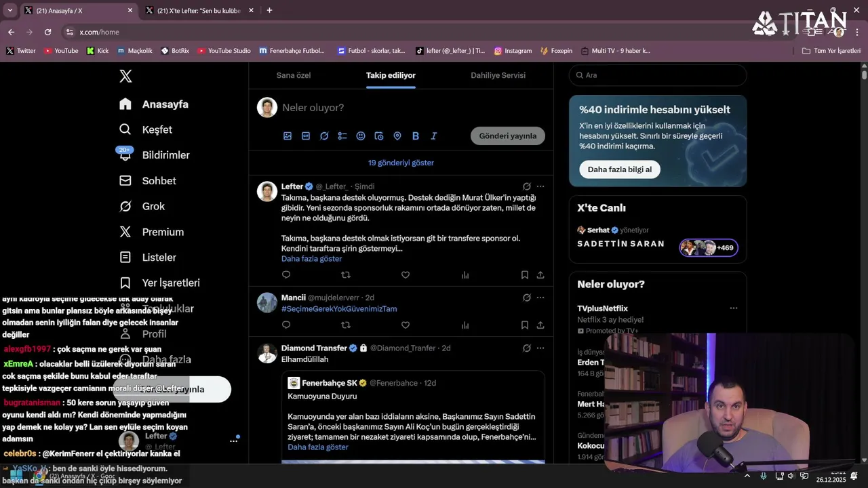Open Grok action on Lefter's post
868x488 pixels.
click(x=527, y=186)
